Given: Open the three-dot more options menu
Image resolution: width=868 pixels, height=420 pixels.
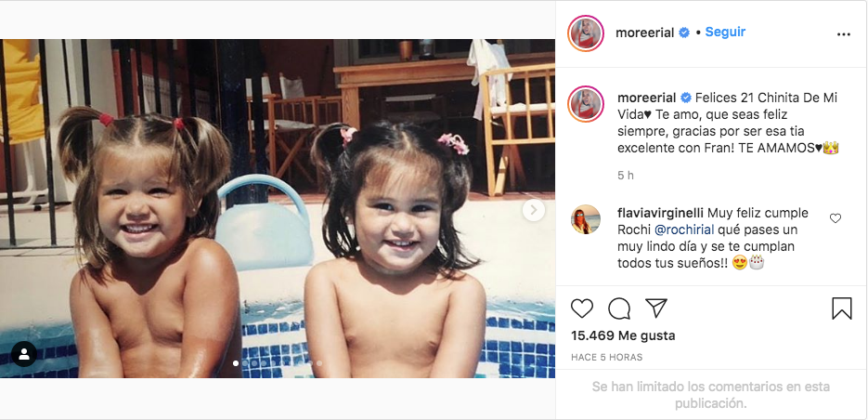Looking at the screenshot, I should pos(843,33).
